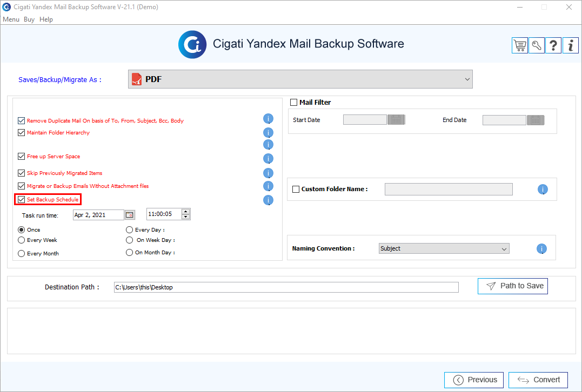Open the key activation icon

(x=537, y=45)
